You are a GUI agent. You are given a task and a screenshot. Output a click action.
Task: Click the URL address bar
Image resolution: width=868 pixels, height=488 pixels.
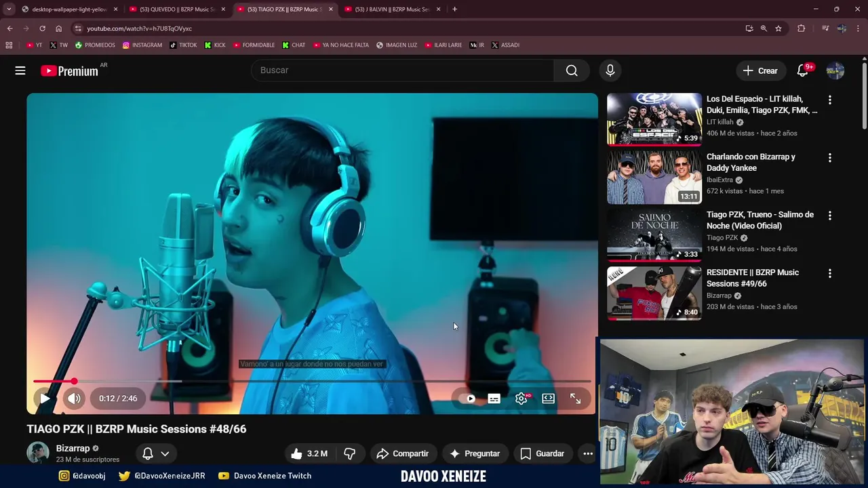407,28
